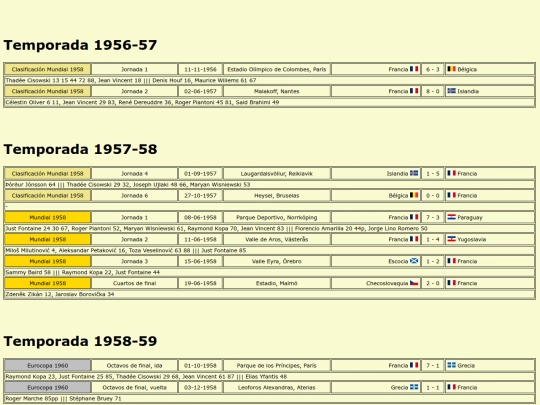The height and width of the screenshot is (405, 540).
Task: Click the Mundial 1958 label in the Cuartos de final row
Action: 48,283
